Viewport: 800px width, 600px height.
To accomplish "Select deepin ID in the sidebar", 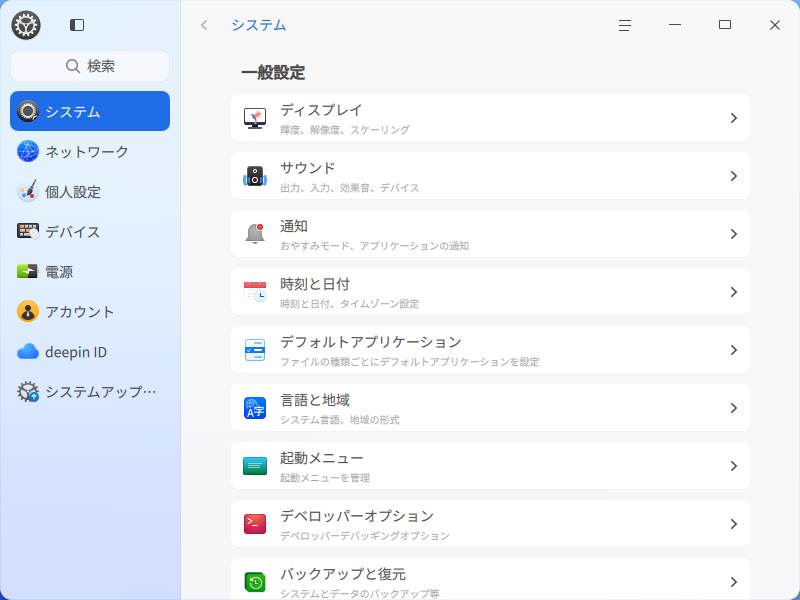I will tap(90, 352).
